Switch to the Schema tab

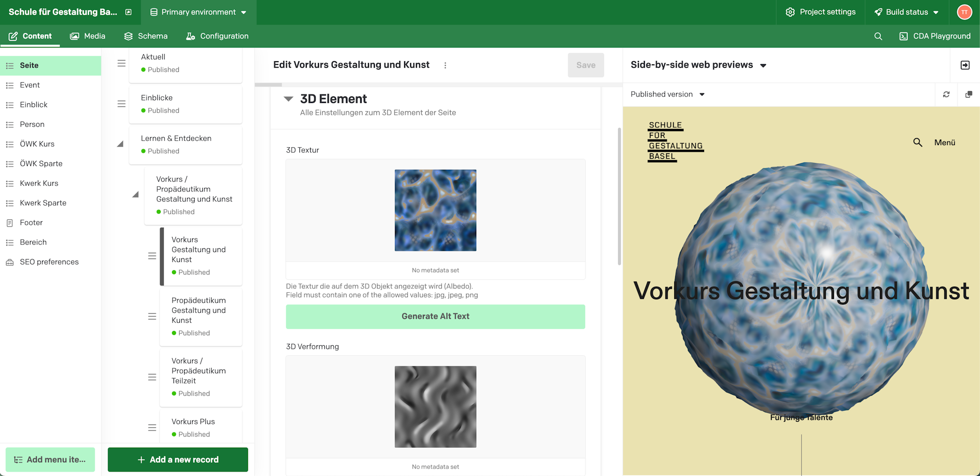pyautogui.click(x=146, y=36)
